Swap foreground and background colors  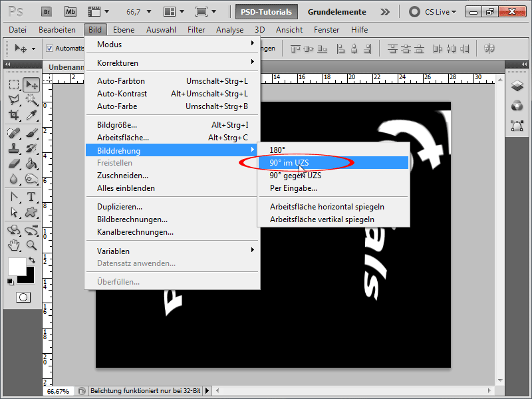click(x=32, y=260)
